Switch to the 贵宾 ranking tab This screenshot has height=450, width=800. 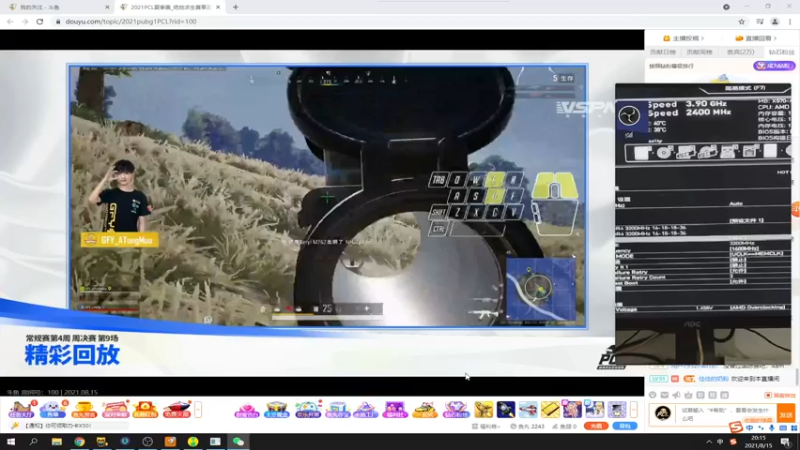740,52
